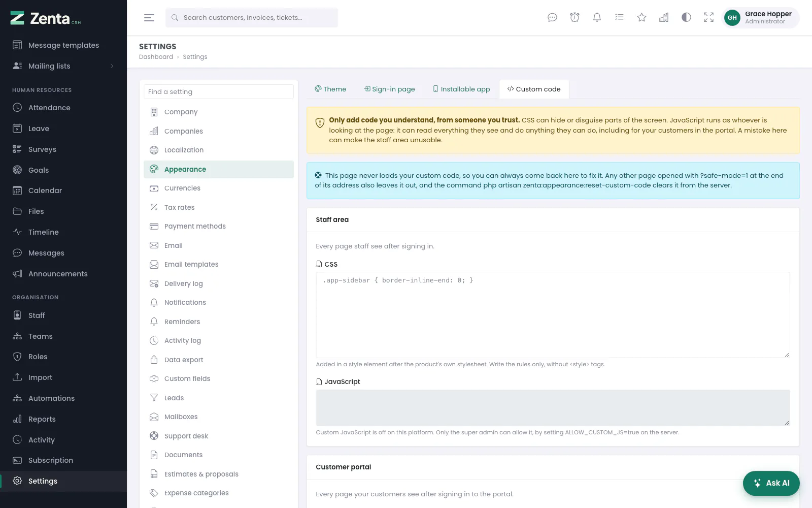Open Support desk settings
This screenshot has width=812, height=508.
coord(219,436)
